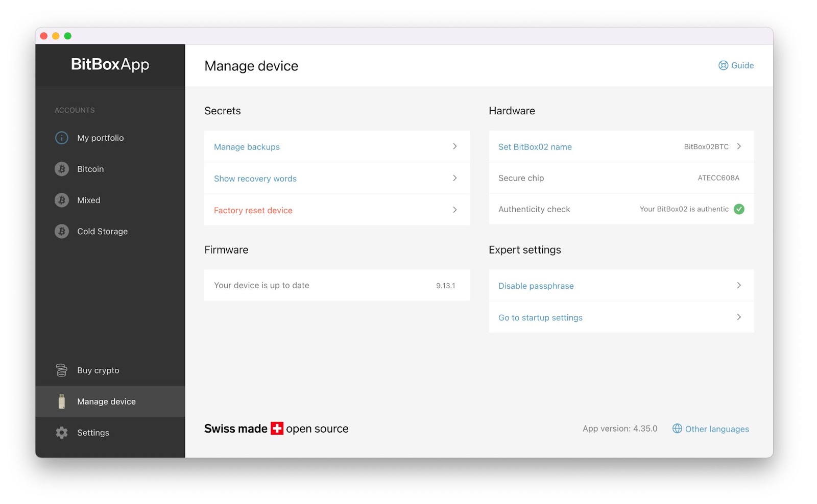Maximize the window with the green button

point(68,36)
